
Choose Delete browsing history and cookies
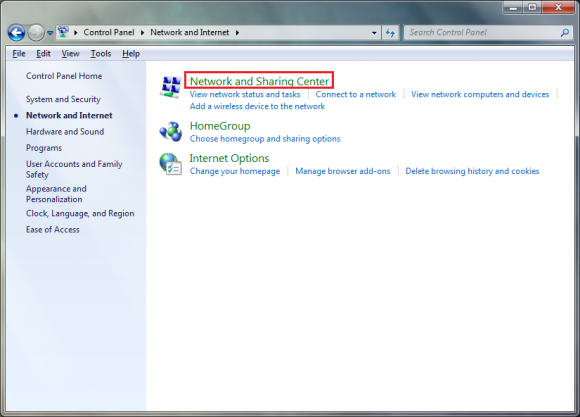(472, 171)
